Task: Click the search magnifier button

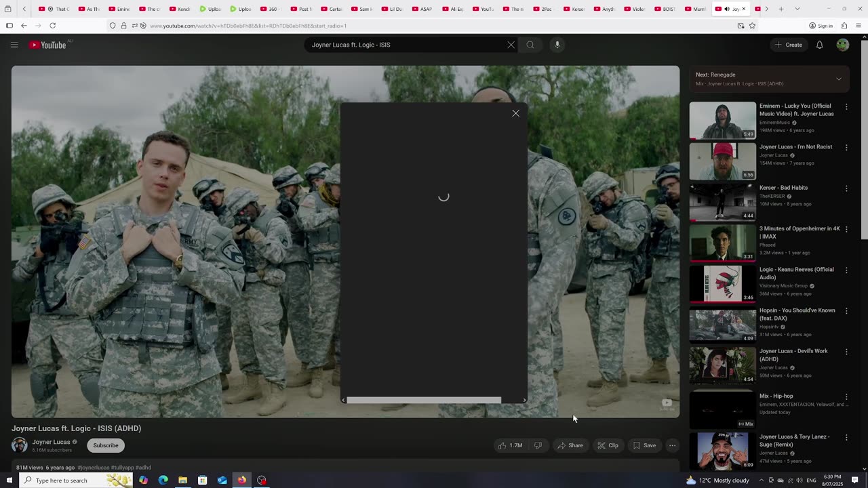Action: [x=530, y=45]
